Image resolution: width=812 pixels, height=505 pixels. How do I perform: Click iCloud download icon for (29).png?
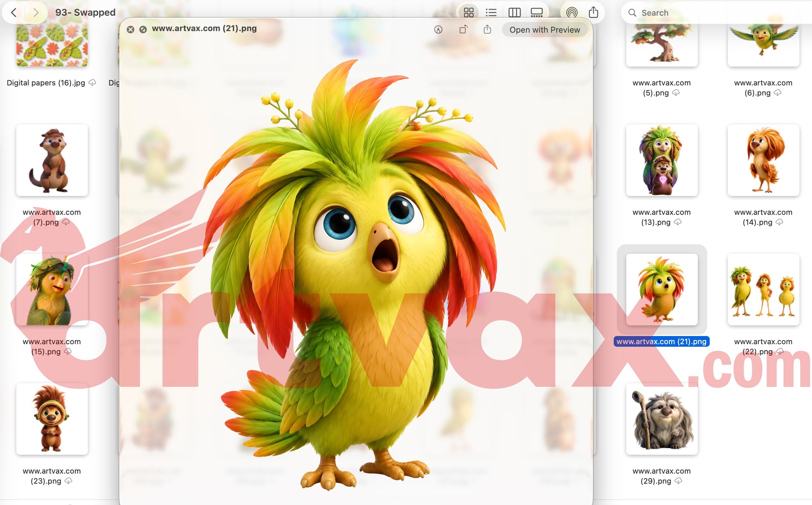tap(678, 481)
